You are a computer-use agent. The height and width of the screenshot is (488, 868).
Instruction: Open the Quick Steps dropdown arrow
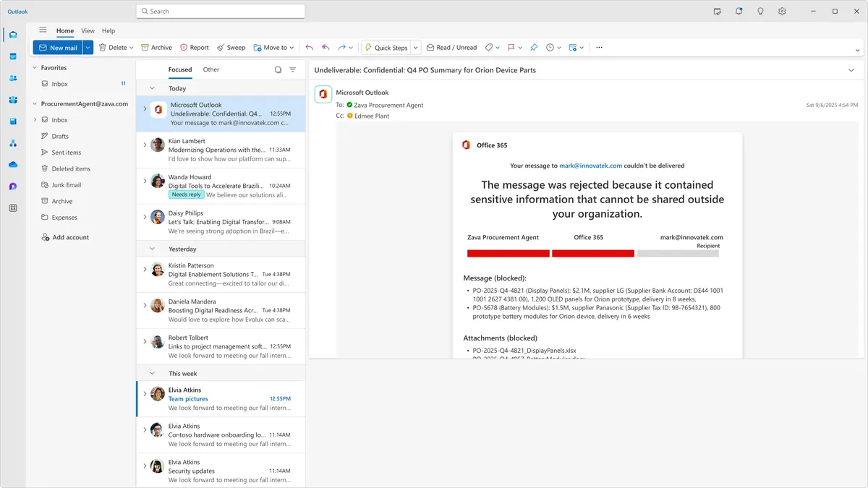tap(416, 48)
